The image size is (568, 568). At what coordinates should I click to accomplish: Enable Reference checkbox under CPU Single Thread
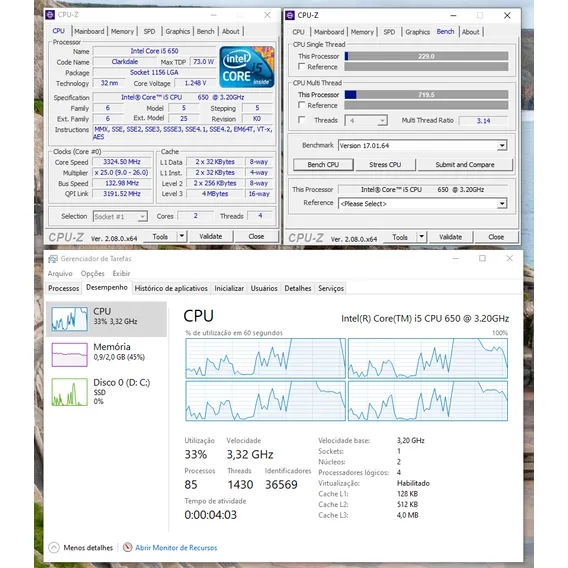pyautogui.click(x=301, y=67)
